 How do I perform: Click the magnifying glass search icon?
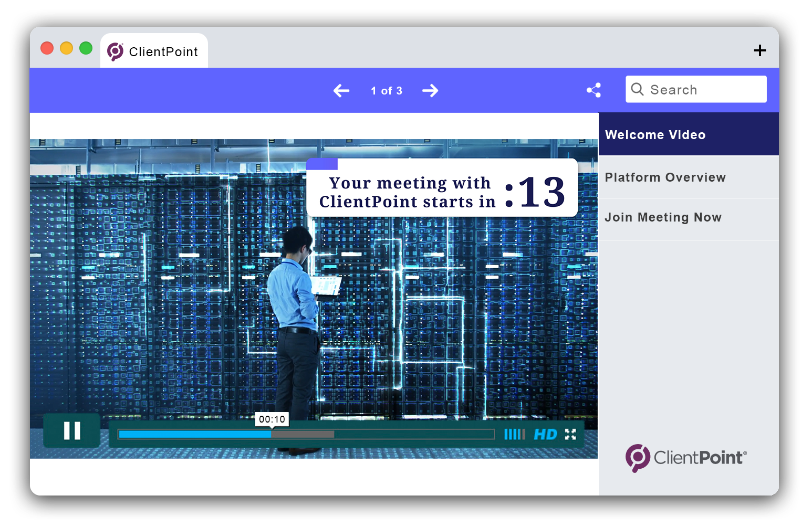coord(637,89)
